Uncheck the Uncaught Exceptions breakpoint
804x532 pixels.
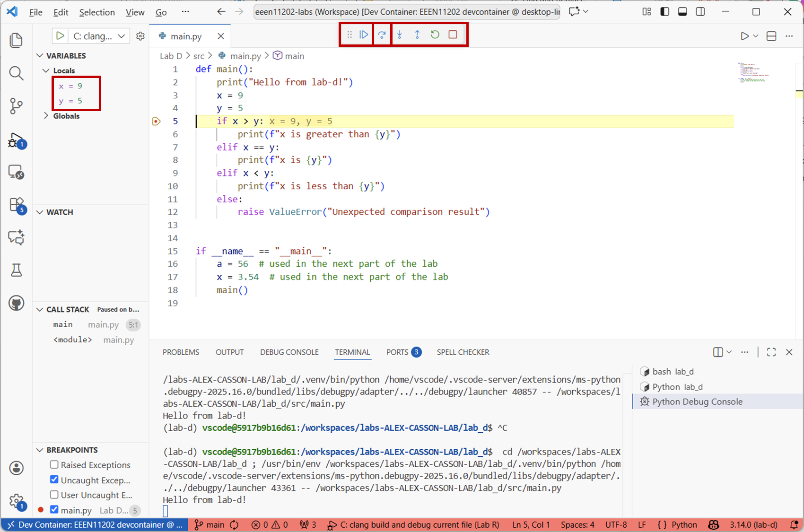pyautogui.click(x=54, y=480)
